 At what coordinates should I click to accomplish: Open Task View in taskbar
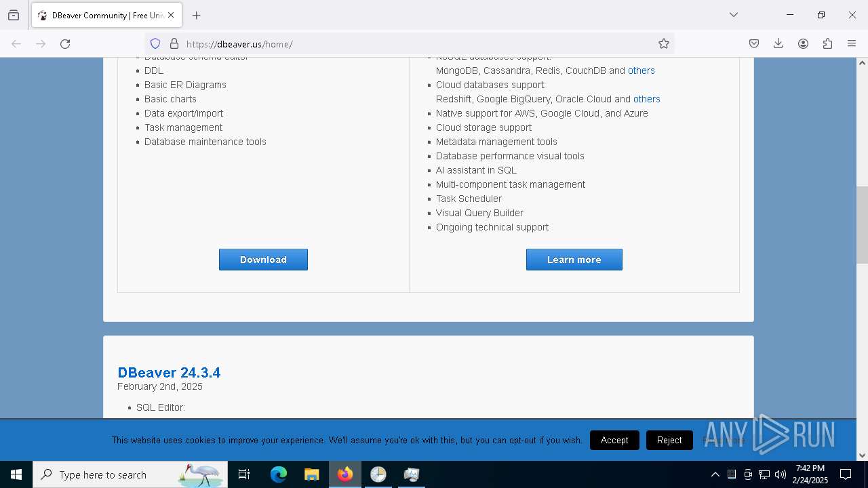[244, 474]
